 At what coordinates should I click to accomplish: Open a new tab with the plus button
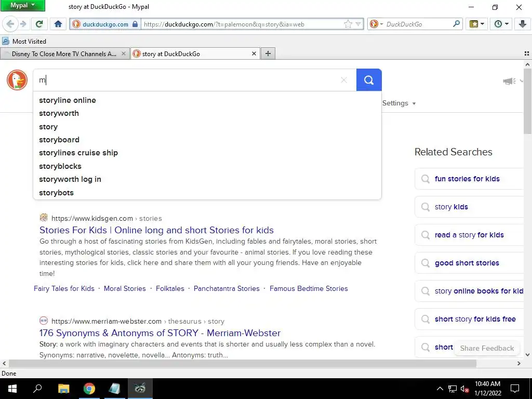(268, 54)
